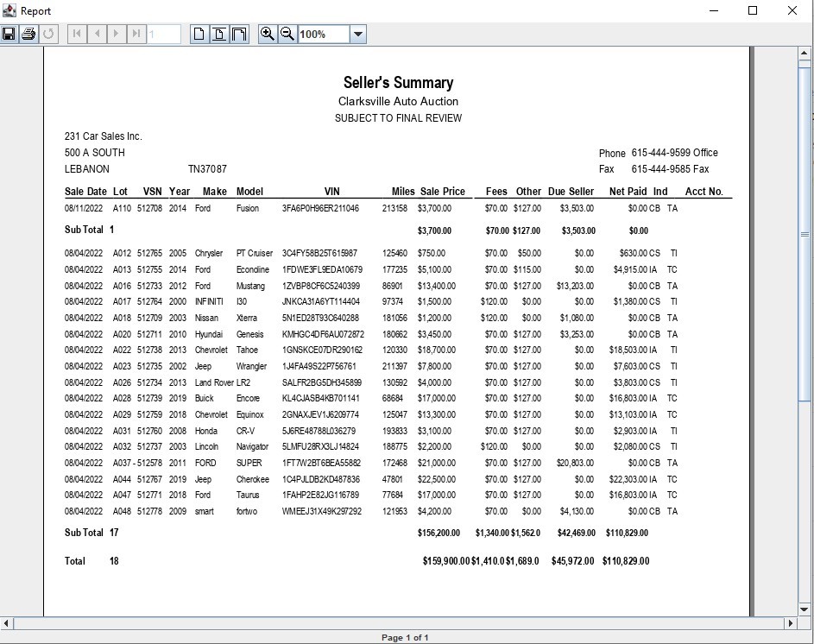Click the horizontal scrollbar right arrow

[790, 623]
